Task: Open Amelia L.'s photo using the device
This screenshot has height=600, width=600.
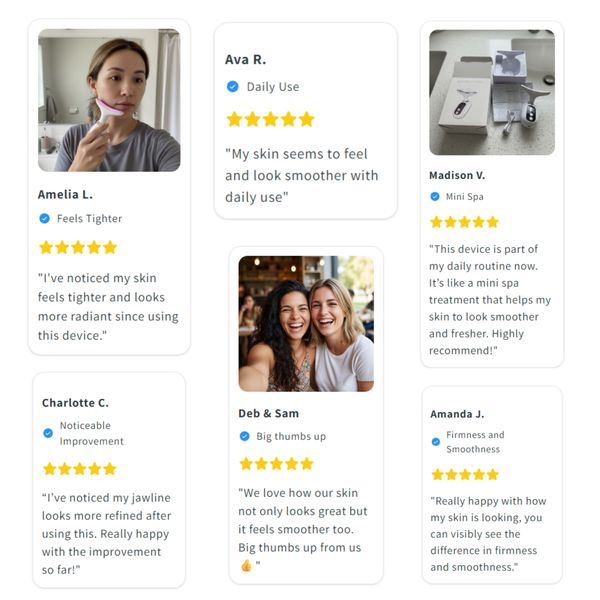Action: tap(109, 100)
